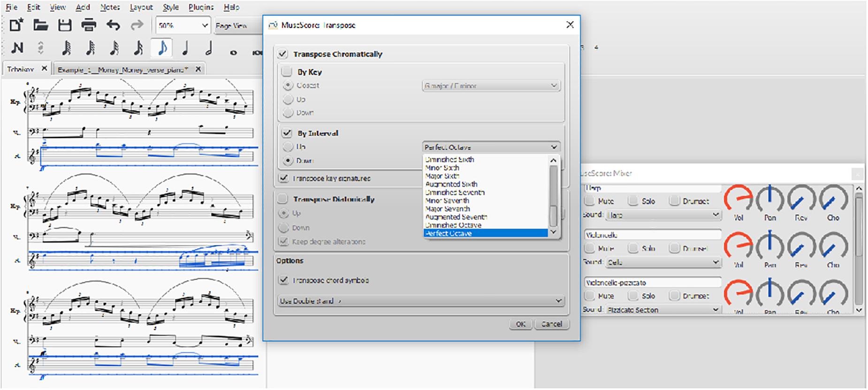Screen dimensions: 868x390
Task: Select the quarter note duration
Action: click(x=185, y=48)
